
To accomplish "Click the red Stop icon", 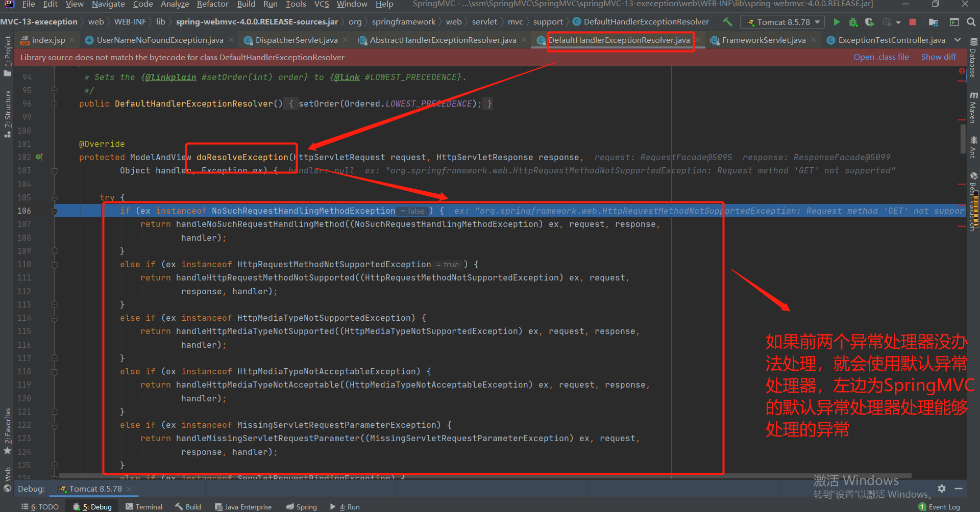I will (x=913, y=22).
